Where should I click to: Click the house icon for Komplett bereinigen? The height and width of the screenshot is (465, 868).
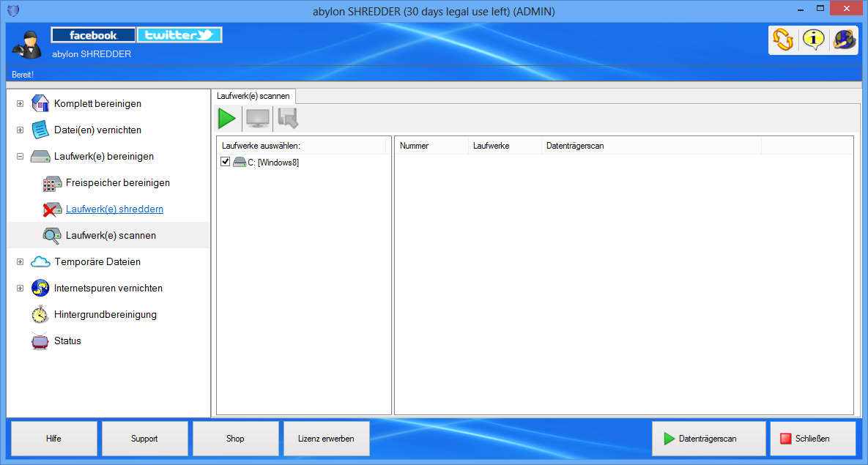click(x=40, y=103)
